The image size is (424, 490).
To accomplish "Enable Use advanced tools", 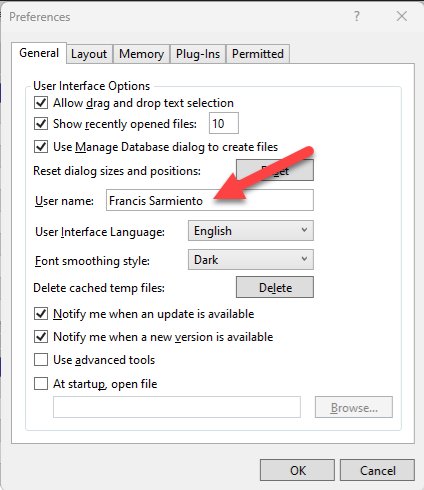I will coord(41,360).
